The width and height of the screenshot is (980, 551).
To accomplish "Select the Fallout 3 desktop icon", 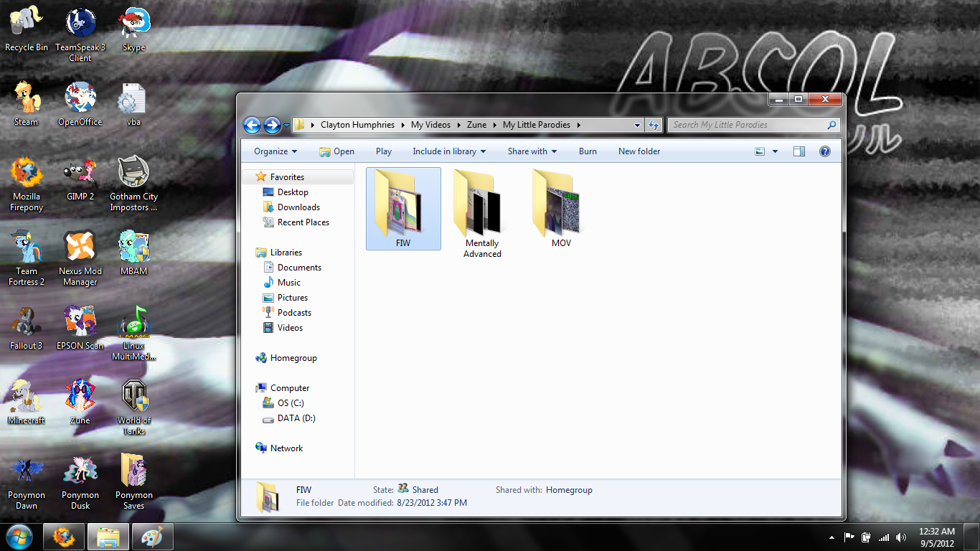I will [x=27, y=328].
